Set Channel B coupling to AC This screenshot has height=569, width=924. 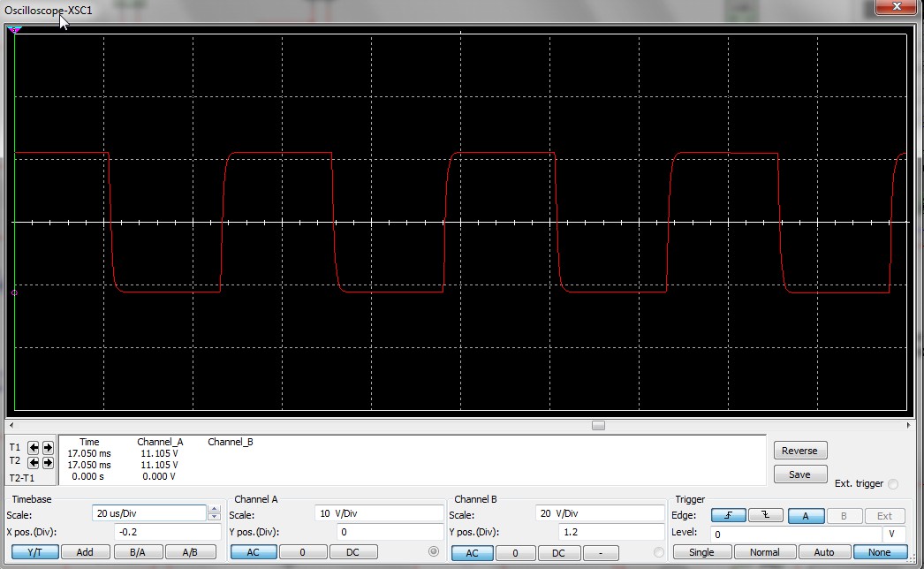tap(472, 553)
